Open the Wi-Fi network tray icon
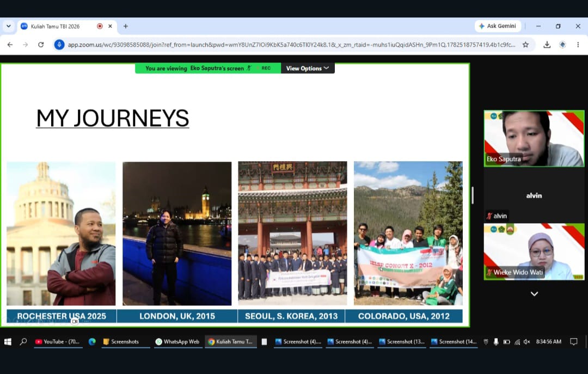The image size is (588, 374). [x=517, y=342]
